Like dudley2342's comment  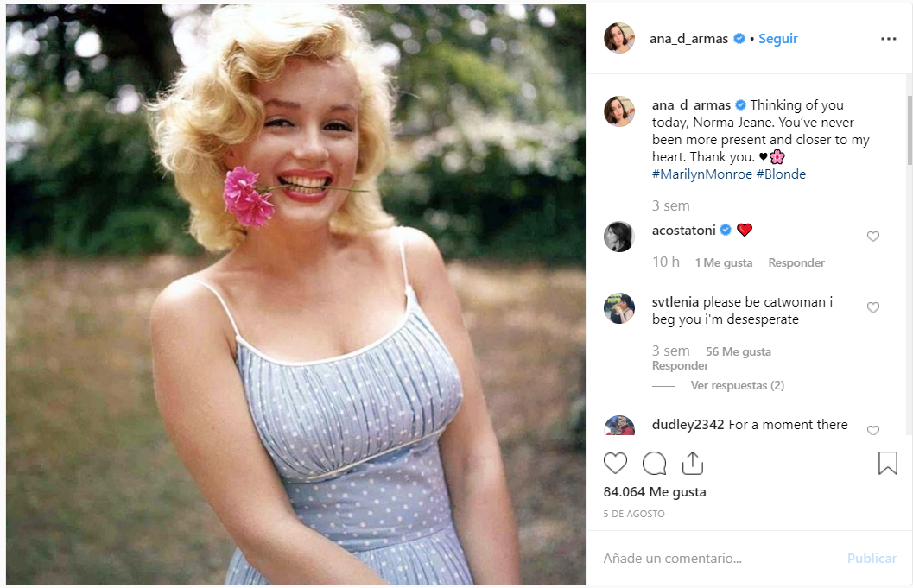[x=872, y=430]
